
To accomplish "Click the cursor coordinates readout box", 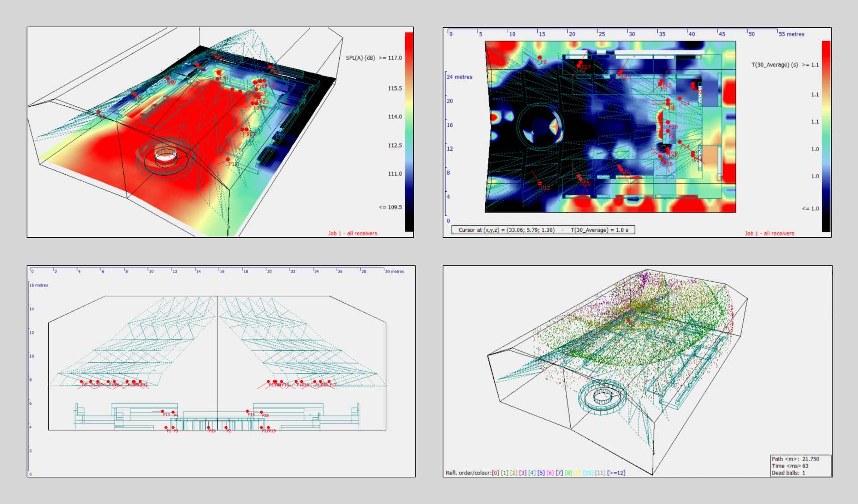I will 543,230.
